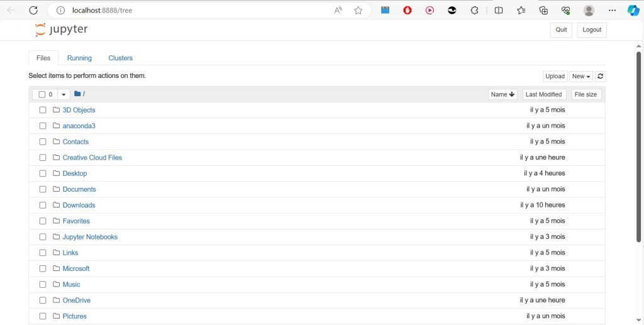Screen dimensions: 644x325
Task: Click the Jupyter logo in header
Action: tap(62, 30)
